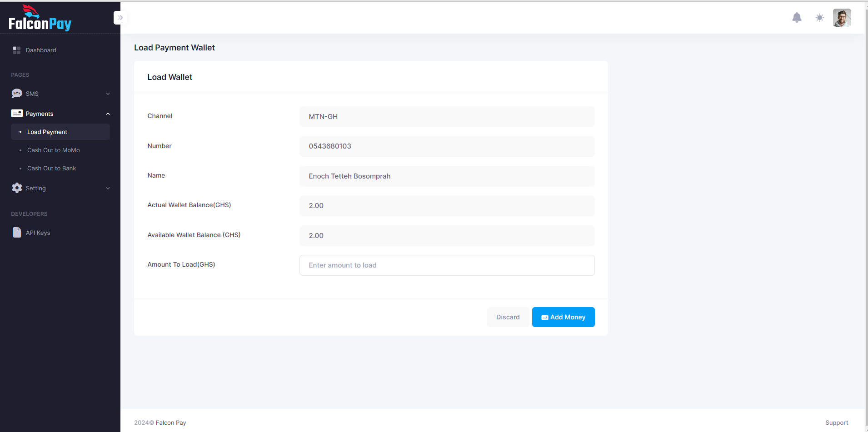Open the Support link in footer
The width and height of the screenshot is (868, 432).
837,422
